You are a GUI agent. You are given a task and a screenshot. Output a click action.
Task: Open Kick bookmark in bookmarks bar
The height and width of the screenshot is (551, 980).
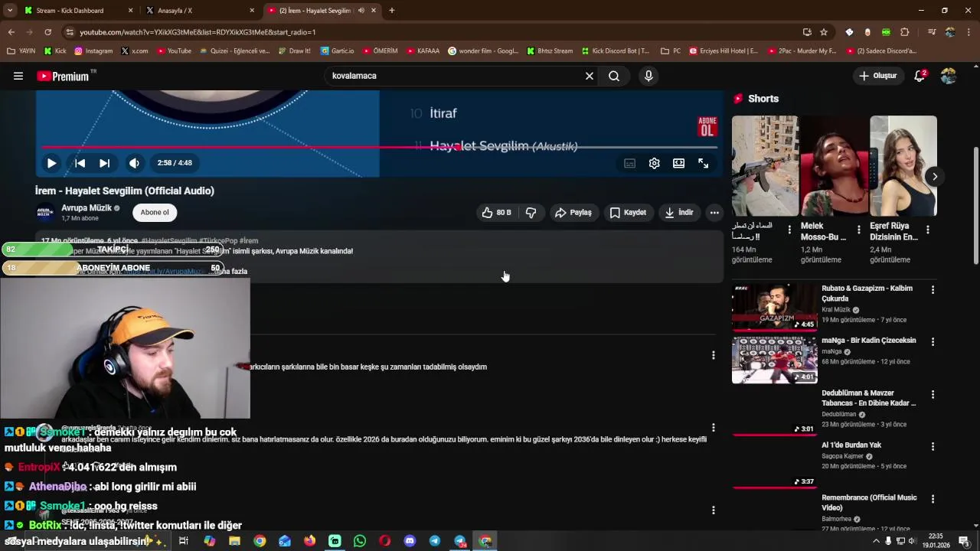[x=55, y=51]
